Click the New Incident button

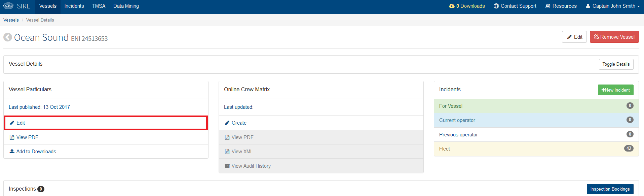point(615,90)
